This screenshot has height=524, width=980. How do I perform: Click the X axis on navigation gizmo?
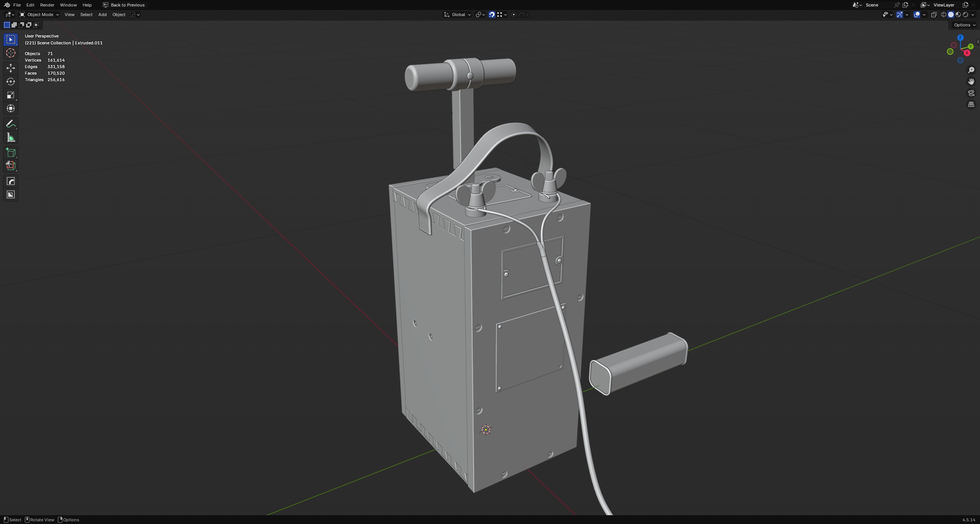click(967, 53)
